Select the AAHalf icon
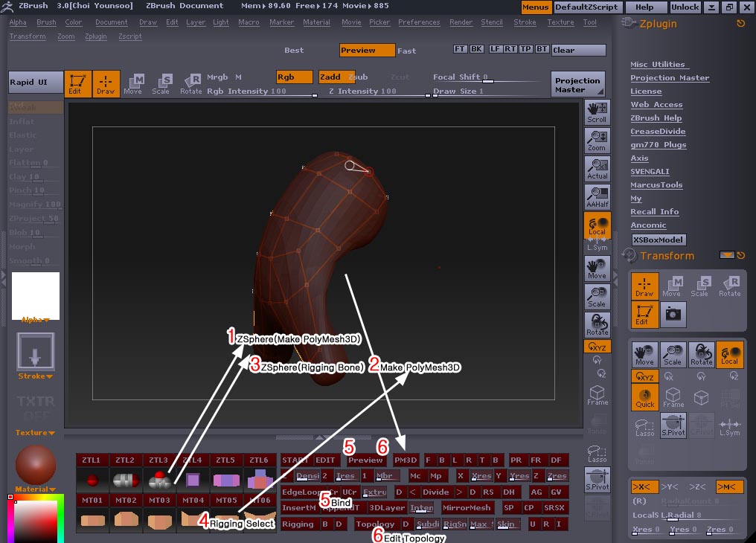 tap(597, 197)
